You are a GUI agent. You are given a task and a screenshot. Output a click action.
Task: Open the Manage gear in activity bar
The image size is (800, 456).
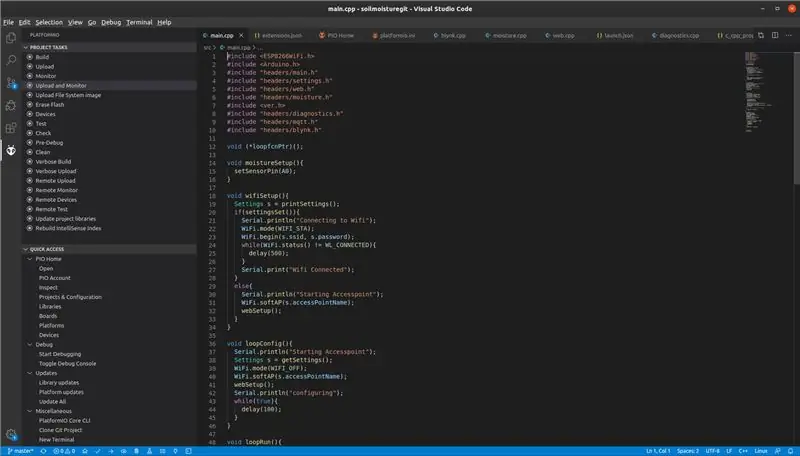[x=11, y=435]
